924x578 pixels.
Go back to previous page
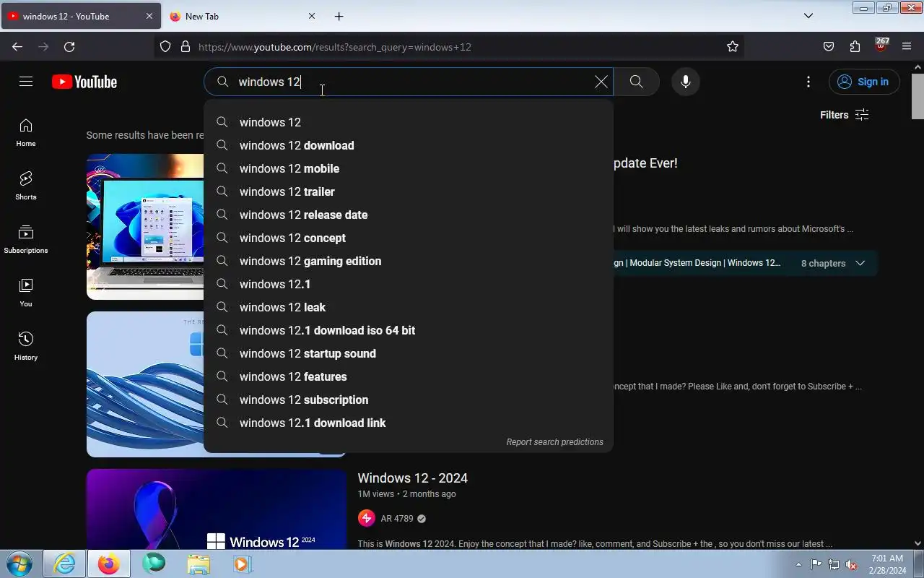[17, 47]
